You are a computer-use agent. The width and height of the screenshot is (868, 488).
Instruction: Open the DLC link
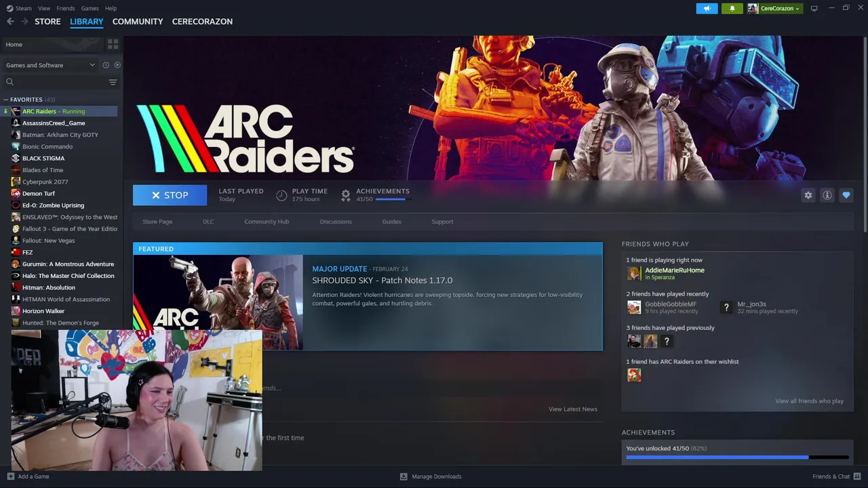pyautogui.click(x=208, y=222)
